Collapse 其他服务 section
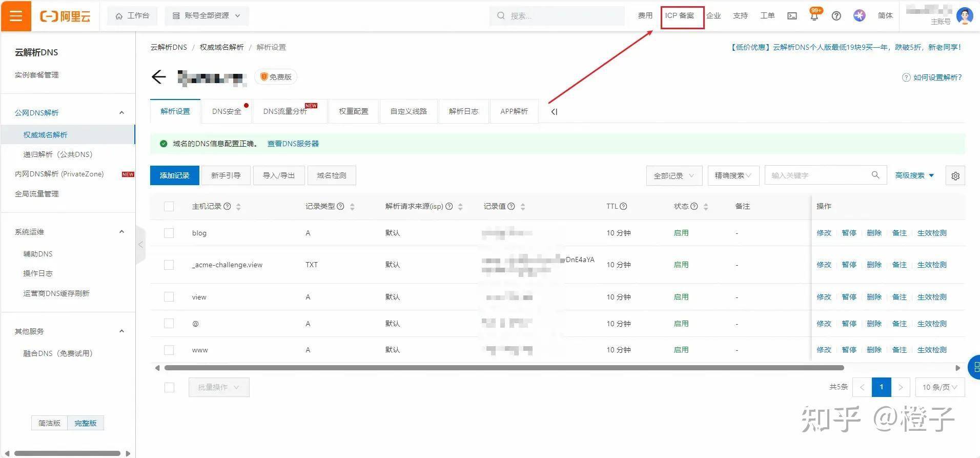This screenshot has width=980, height=458. click(x=121, y=331)
